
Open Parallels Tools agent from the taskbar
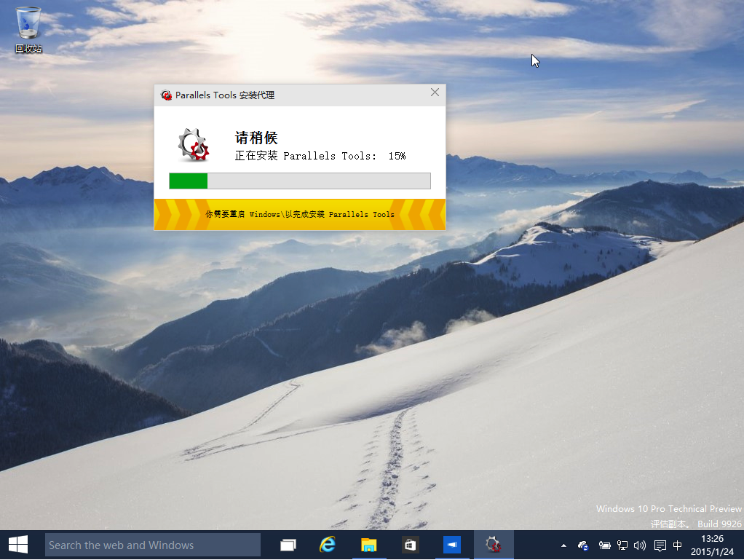[x=493, y=545]
